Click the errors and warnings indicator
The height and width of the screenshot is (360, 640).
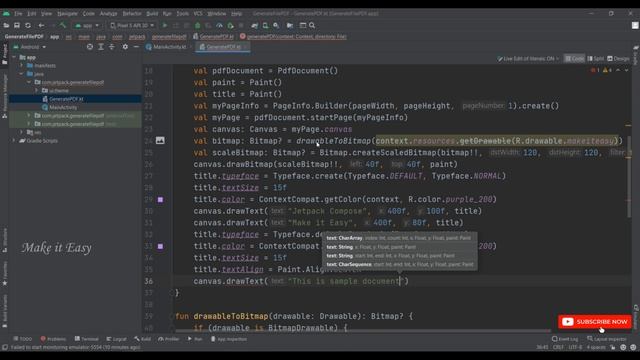pos(601,70)
